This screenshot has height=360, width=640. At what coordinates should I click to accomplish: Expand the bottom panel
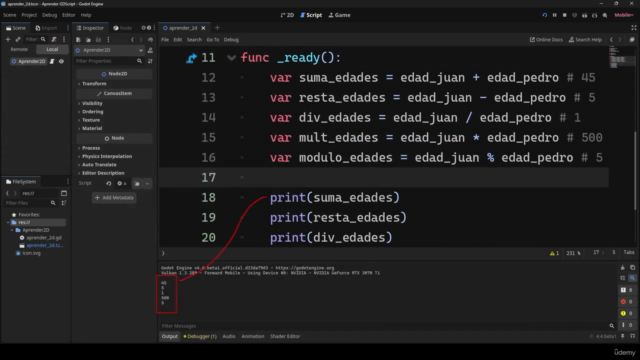tap(632, 336)
